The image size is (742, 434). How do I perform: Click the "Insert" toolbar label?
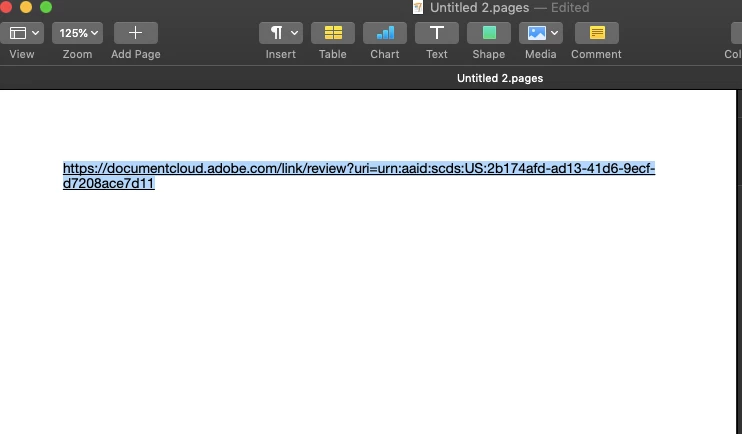tap(281, 54)
